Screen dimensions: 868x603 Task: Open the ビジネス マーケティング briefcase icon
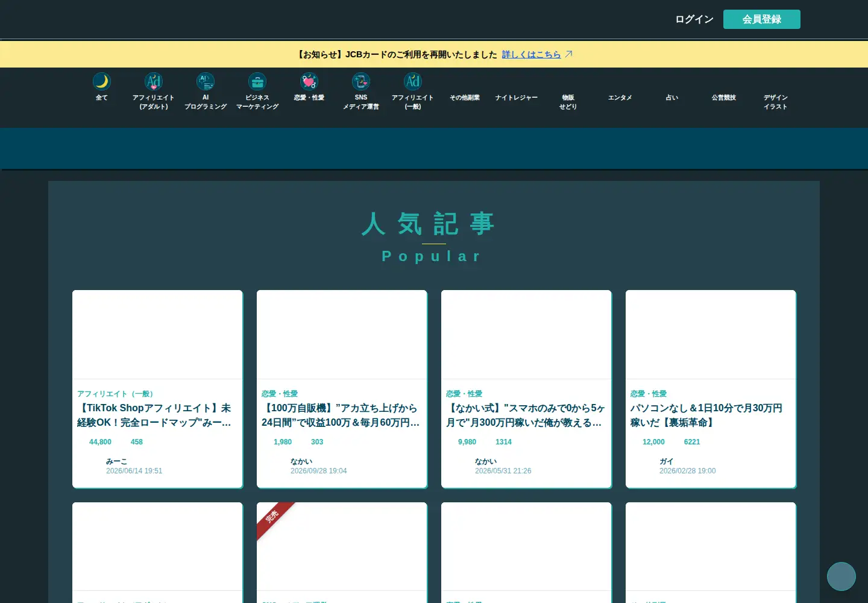(257, 81)
